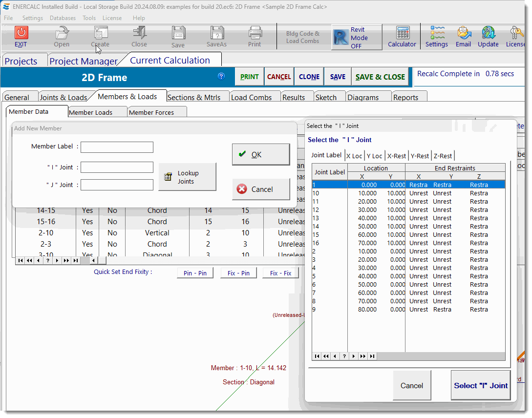Click the Fix - Pin quick set button
Viewport: 532px width, 418px height.
[x=238, y=273]
